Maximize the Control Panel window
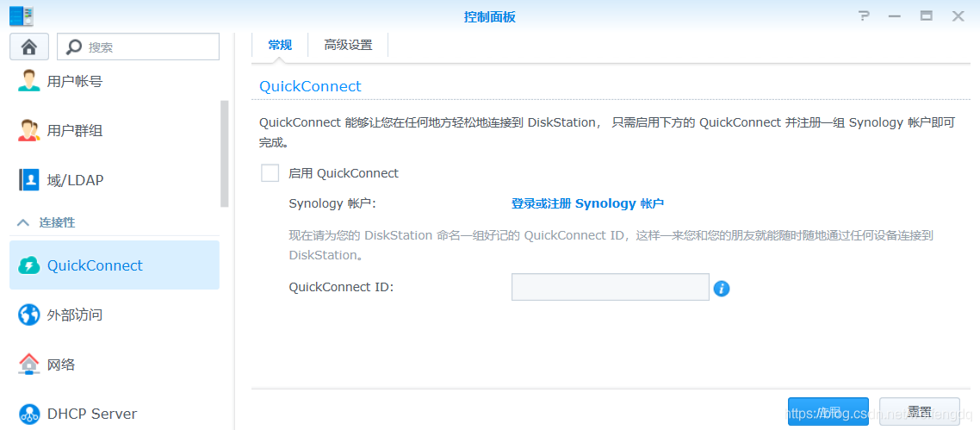Image resolution: width=980 pixels, height=430 pixels. coord(927,16)
